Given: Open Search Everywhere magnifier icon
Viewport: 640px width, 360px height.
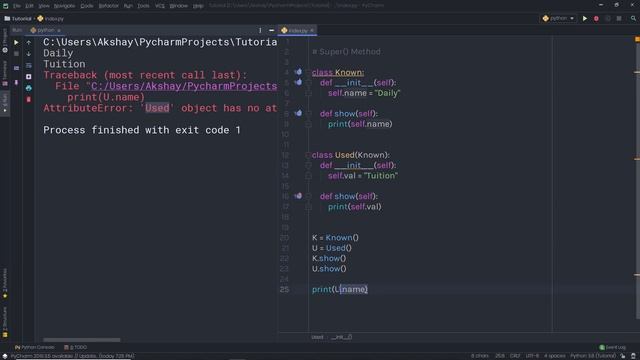Looking at the screenshot, I should click(x=633, y=18).
